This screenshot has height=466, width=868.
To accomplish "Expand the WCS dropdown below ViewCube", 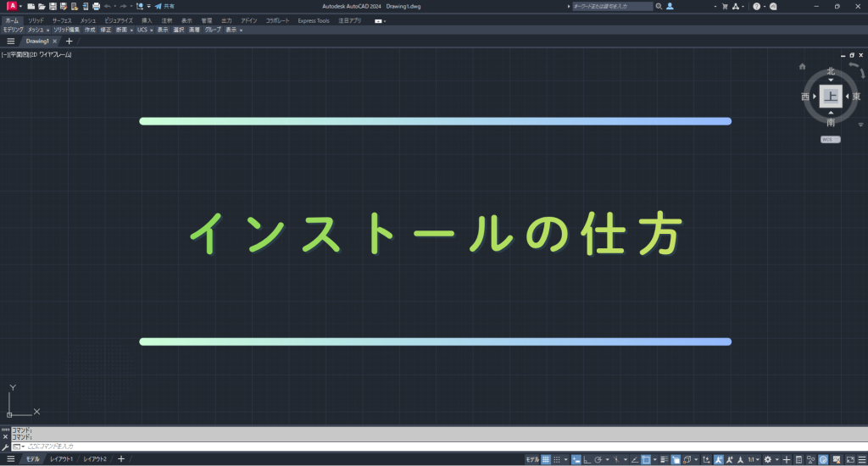I will (x=830, y=139).
